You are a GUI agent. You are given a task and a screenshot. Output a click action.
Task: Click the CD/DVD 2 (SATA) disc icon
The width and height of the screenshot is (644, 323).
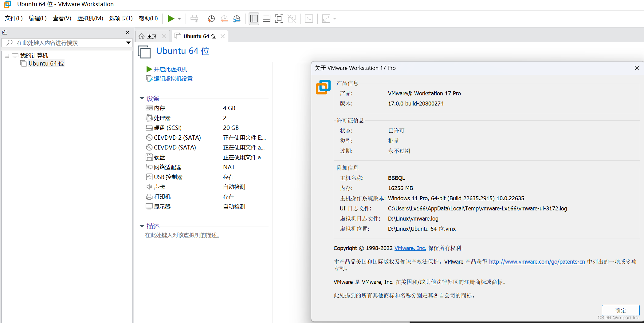pos(149,138)
